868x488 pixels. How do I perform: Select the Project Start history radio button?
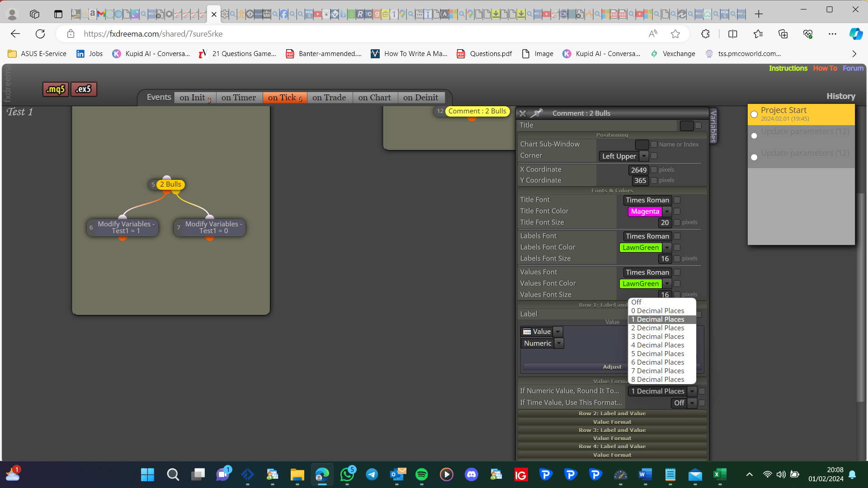click(x=754, y=115)
